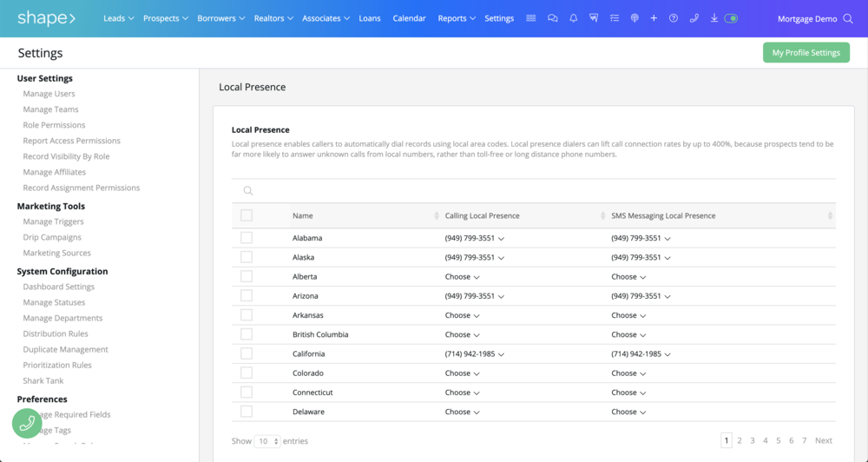The image size is (868, 462).
Task: Open Alaska SMS number dropdown
Action: 641,258
